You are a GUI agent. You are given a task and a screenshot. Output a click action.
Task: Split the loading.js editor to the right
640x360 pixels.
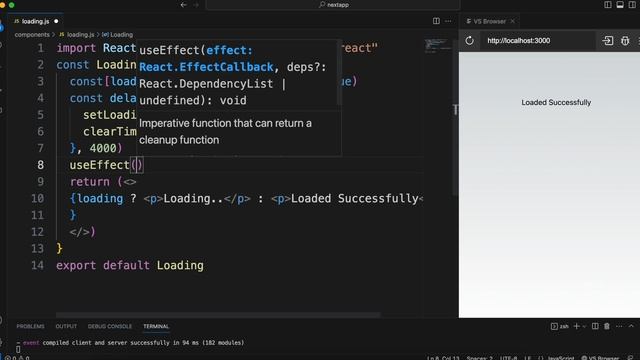click(x=436, y=21)
